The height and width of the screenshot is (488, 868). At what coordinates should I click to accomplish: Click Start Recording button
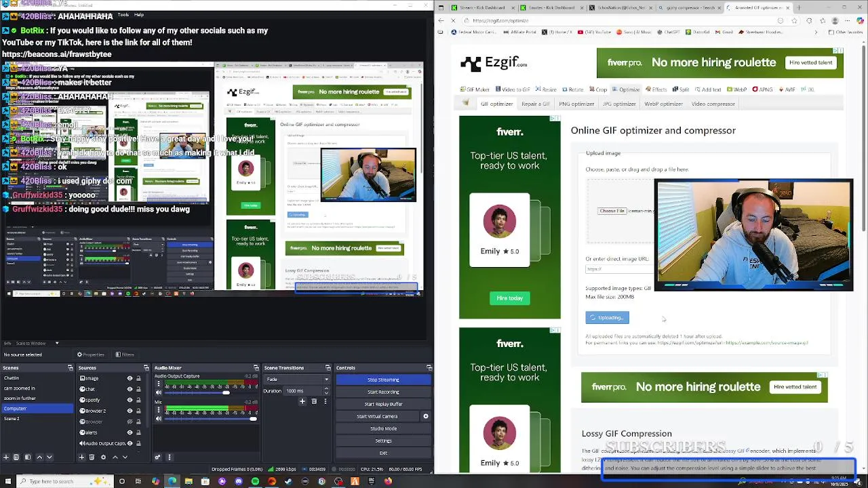pyautogui.click(x=383, y=392)
